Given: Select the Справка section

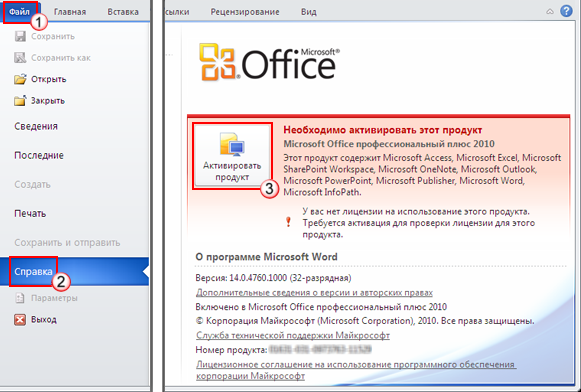Looking at the screenshot, I should click(74, 272).
